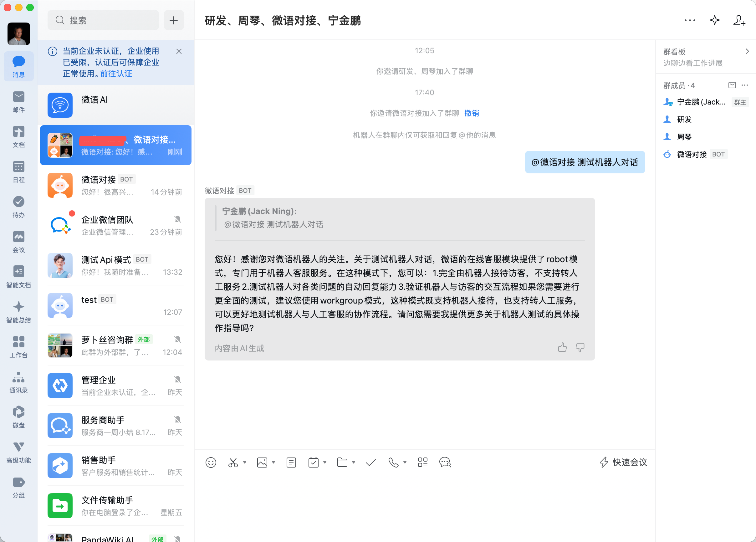Open 智能总结 smart summary in sidebar

tap(19, 312)
